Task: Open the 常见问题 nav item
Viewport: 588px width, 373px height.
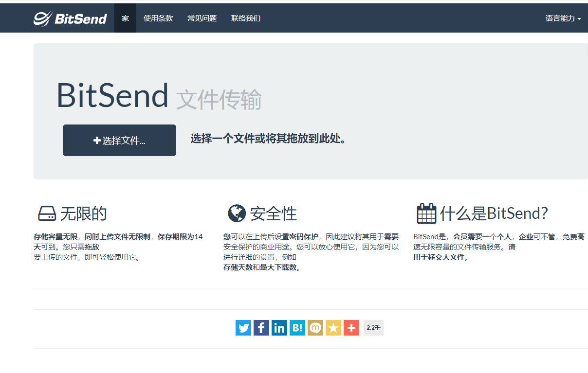Action: click(x=202, y=18)
